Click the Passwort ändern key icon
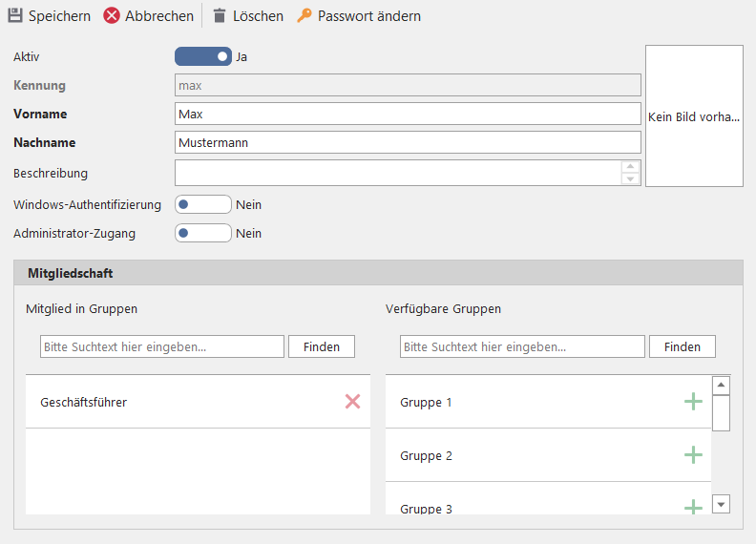Screen dimensions: 756x544 click(304, 16)
